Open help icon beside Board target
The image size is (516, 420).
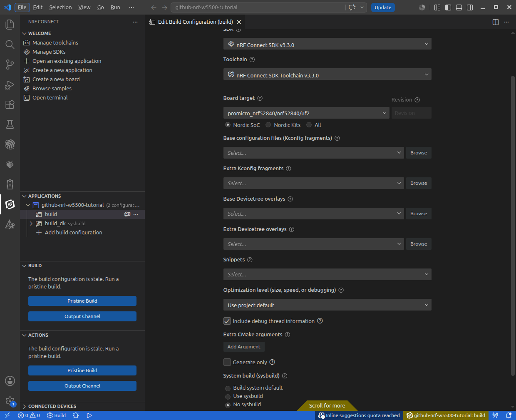pos(260,98)
